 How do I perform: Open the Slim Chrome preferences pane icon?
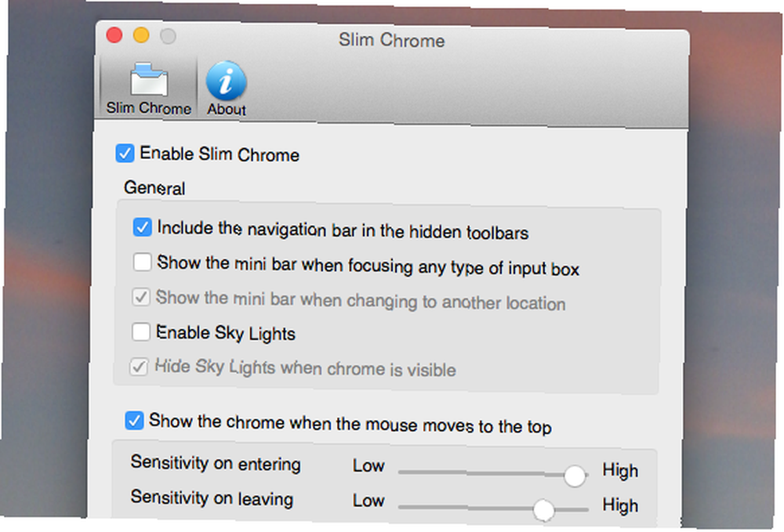point(148,79)
